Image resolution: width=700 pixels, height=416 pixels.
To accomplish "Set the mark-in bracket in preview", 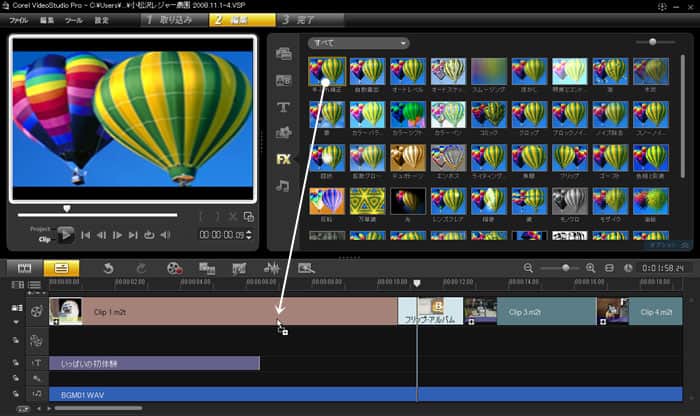I will [202, 217].
